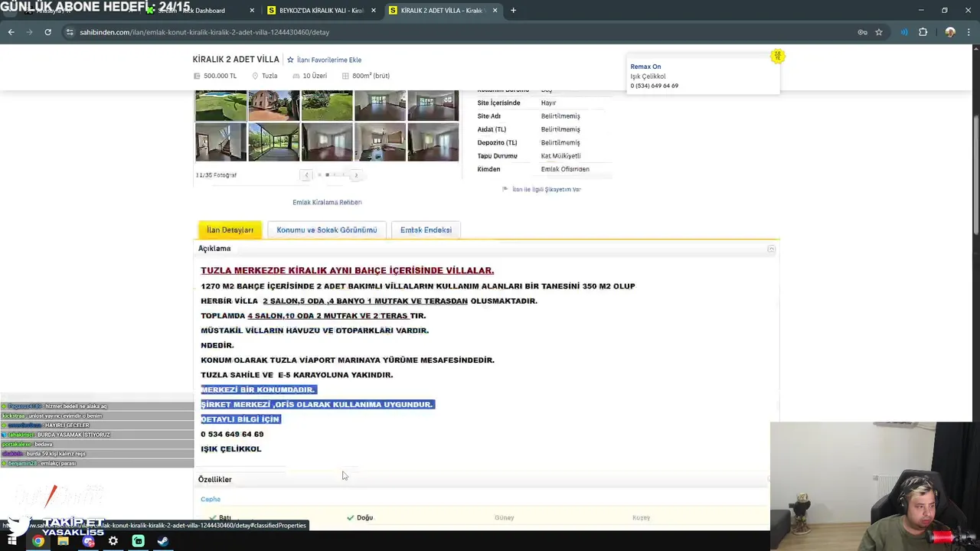Image resolution: width=980 pixels, height=551 pixels.
Task: Open the password key icon in address bar
Action: coord(862,32)
